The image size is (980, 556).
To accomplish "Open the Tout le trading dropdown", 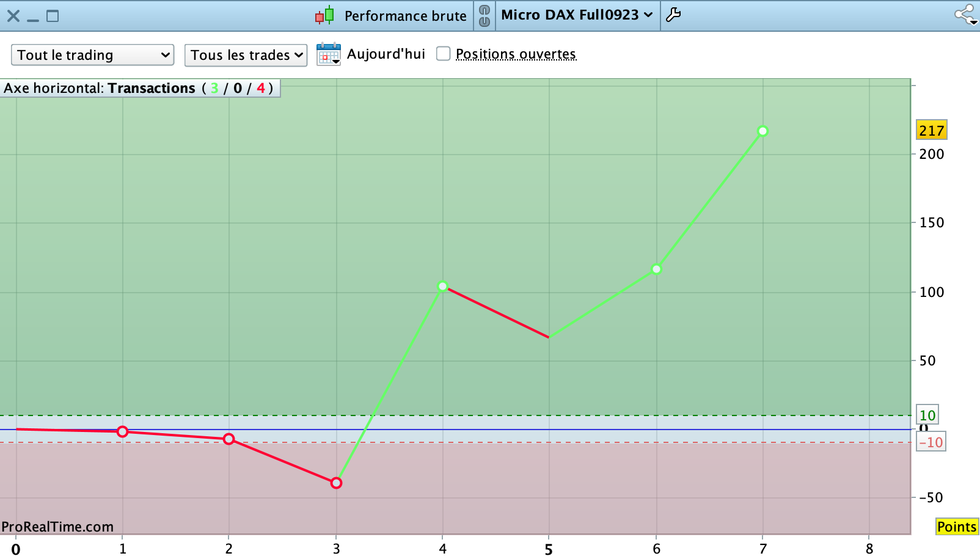I will [x=93, y=55].
